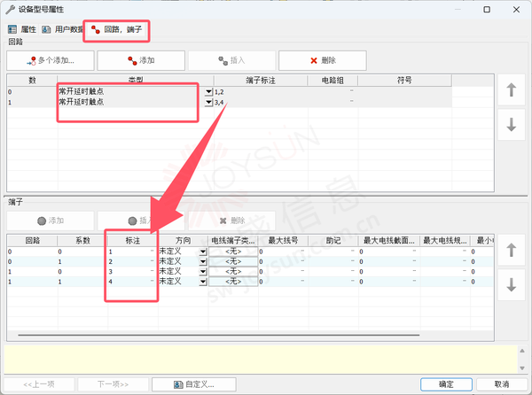This screenshot has width=532, height=395.
Task: Switch to the 用户数据 tab
Action: (63, 29)
